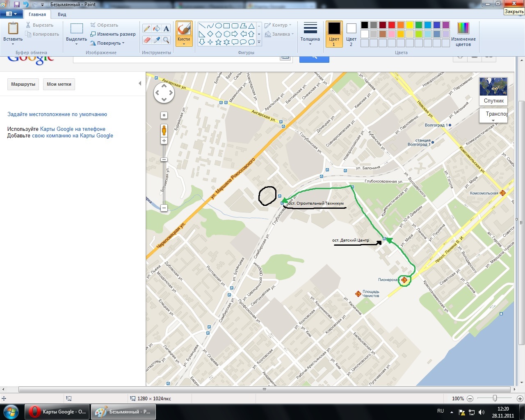The image size is (525, 420).
Task: Click the map zoom-in plus button
Action: [x=164, y=141]
